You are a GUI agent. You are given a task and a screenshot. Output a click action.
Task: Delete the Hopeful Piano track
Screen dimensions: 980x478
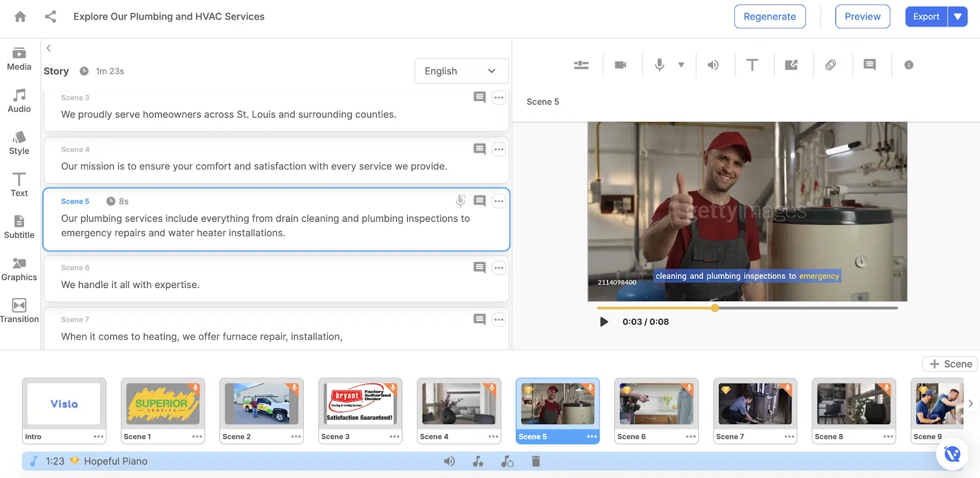536,461
